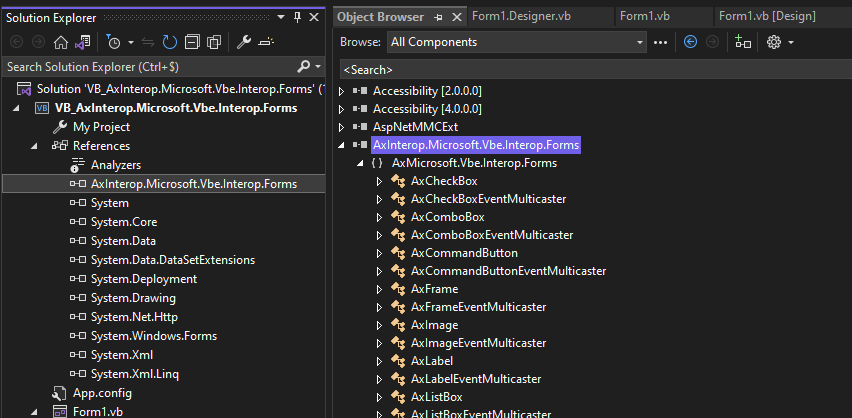Click Add to References icon in Object Browser

tap(742, 42)
